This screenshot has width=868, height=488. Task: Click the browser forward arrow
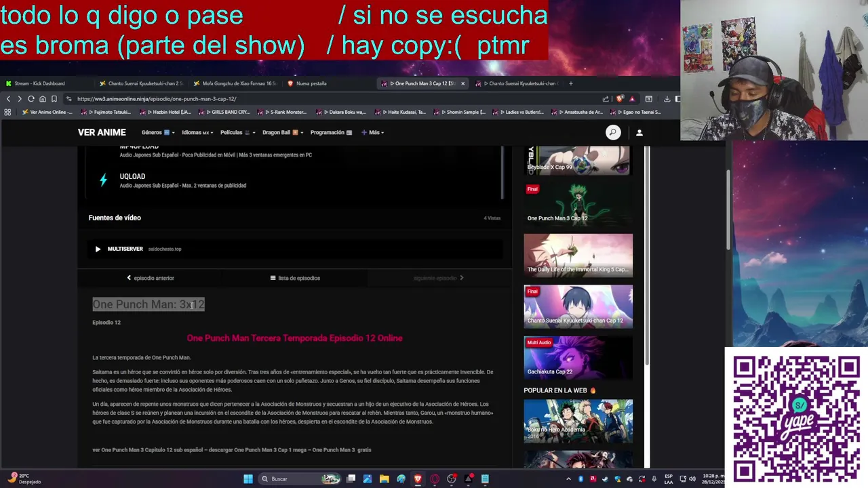(19, 99)
